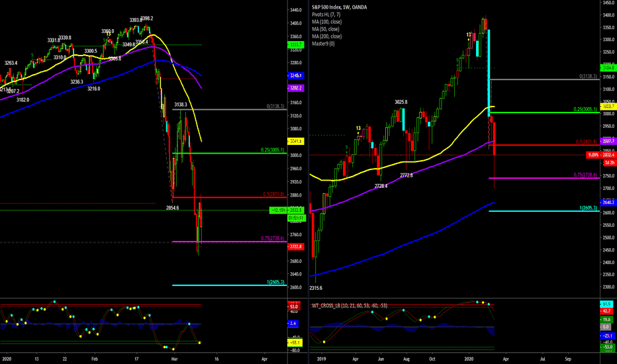This screenshot has height=364, width=617.
Task: Click the 3393.8 pivot high label
Action: (136, 20)
